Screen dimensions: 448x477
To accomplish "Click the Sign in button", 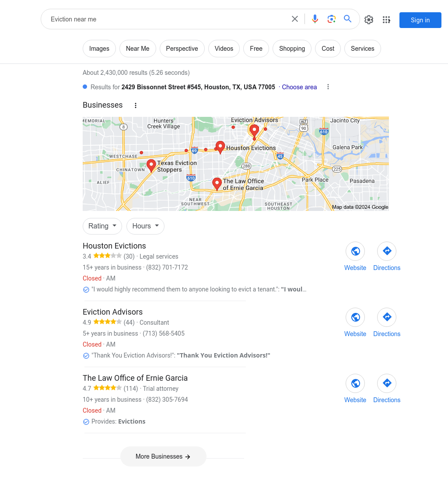I will point(420,20).
